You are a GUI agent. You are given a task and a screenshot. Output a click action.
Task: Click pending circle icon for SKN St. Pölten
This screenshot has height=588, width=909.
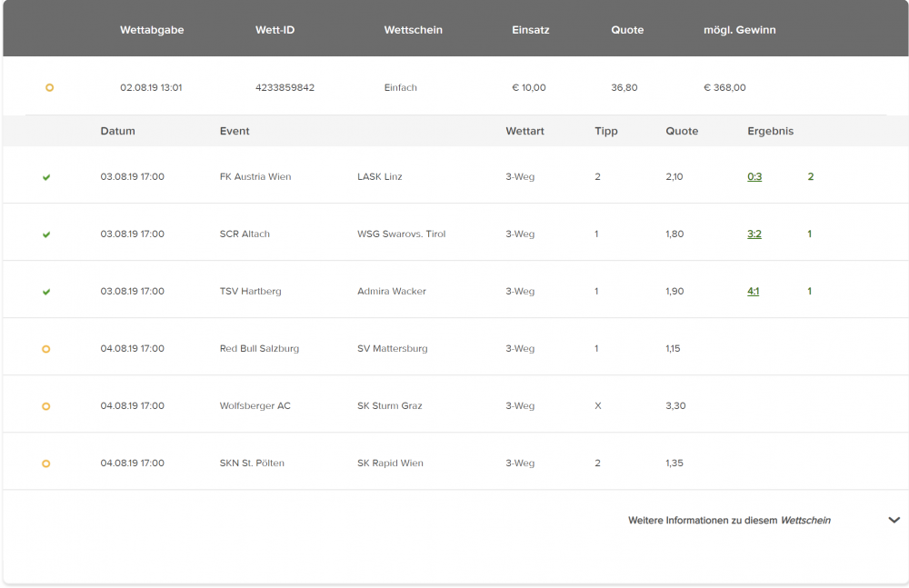46,463
